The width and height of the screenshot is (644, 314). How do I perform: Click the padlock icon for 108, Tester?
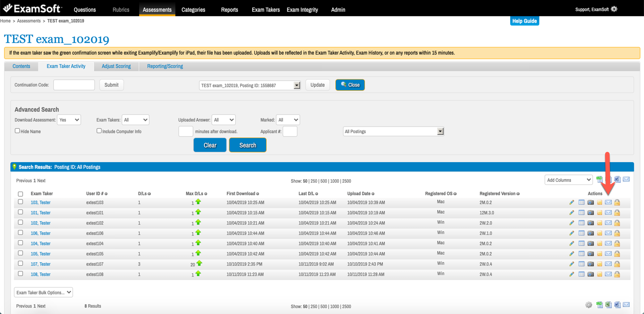617,274
